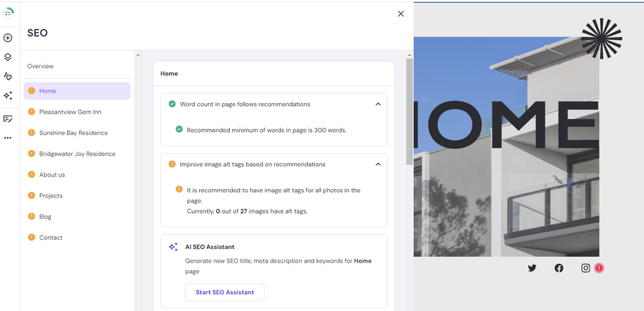Close the SEO panel

coord(401,14)
